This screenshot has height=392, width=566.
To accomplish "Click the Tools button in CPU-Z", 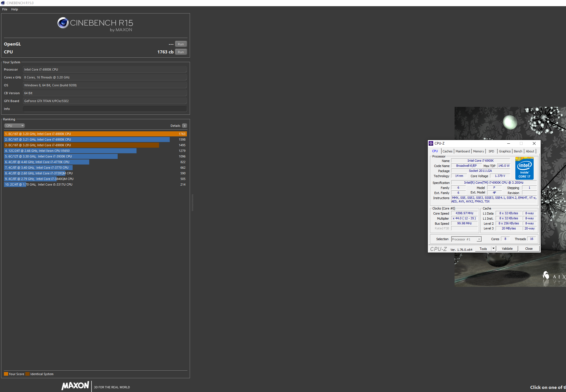I will click(483, 249).
